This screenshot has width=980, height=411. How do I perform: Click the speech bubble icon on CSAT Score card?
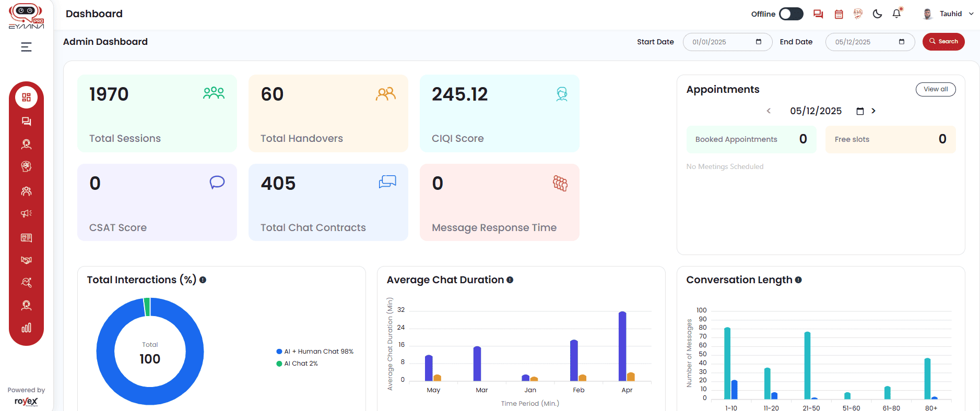(217, 183)
